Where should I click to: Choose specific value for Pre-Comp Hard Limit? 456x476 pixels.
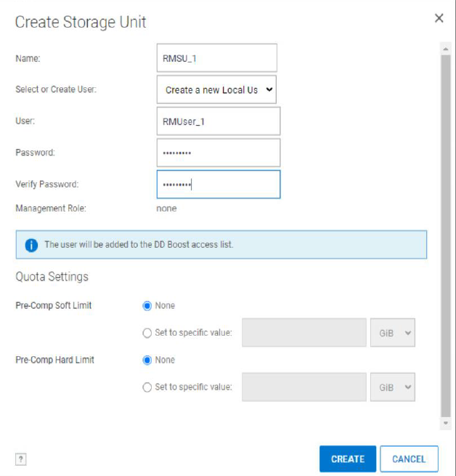point(147,387)
